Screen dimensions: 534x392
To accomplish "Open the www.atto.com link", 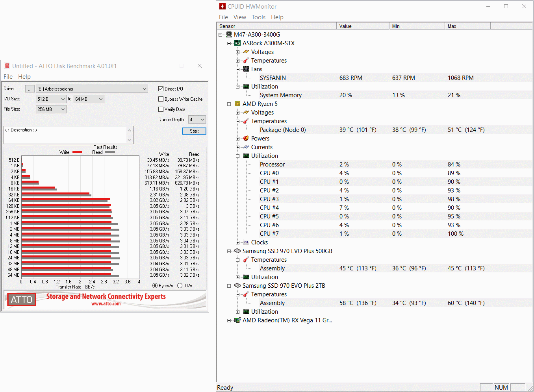I will (106, 304).
